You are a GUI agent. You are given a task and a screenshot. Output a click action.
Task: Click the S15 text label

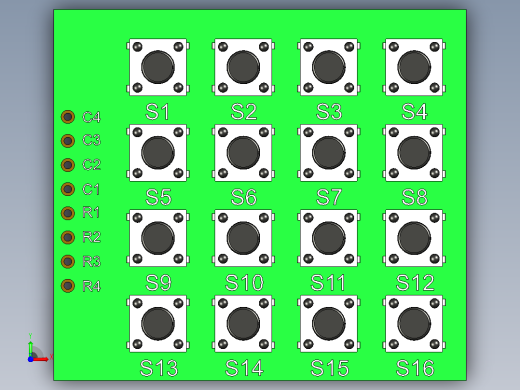330,368
